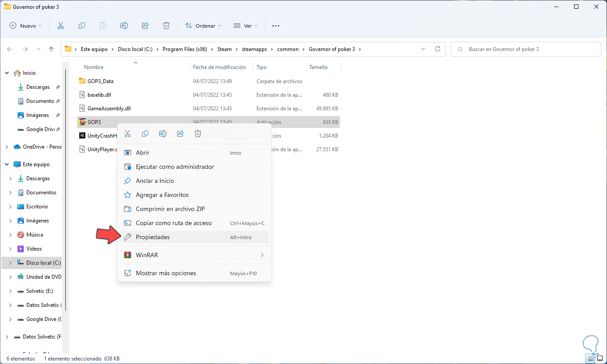Click the Steam breadcrumb in address bar
Viewport: 607px width, 364px height.
click(224, 49)
